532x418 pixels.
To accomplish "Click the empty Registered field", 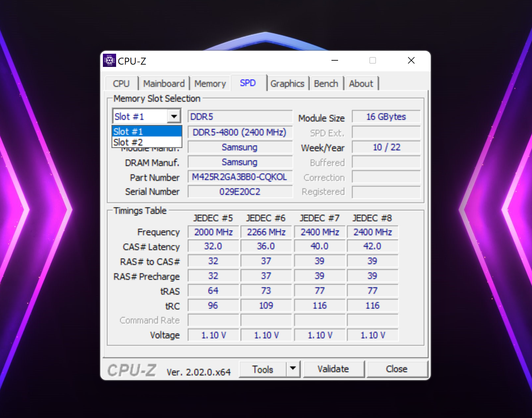I will click(x=386, y=192).
